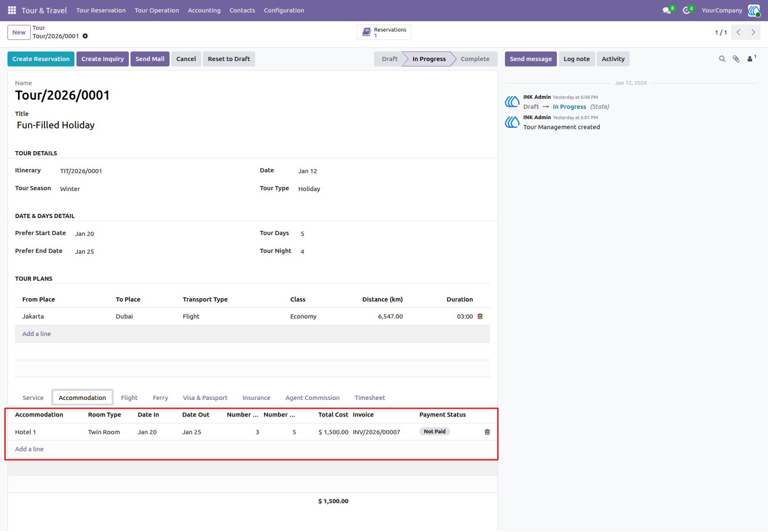The image size is (768, 532).
Task: Open Itinerary field TIT/2026/0001
Action: coord(81,171)
